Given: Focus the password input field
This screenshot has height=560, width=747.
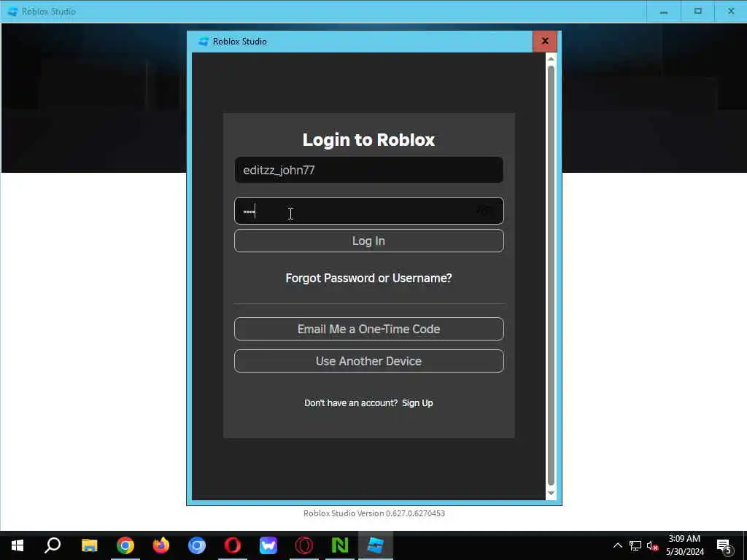Looking at the screenshot, I should [368, 211].
